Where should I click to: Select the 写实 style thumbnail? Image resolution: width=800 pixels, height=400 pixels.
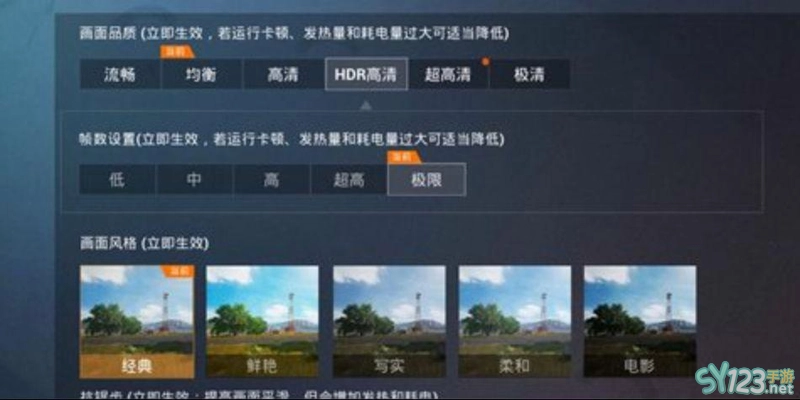(389, 321)
